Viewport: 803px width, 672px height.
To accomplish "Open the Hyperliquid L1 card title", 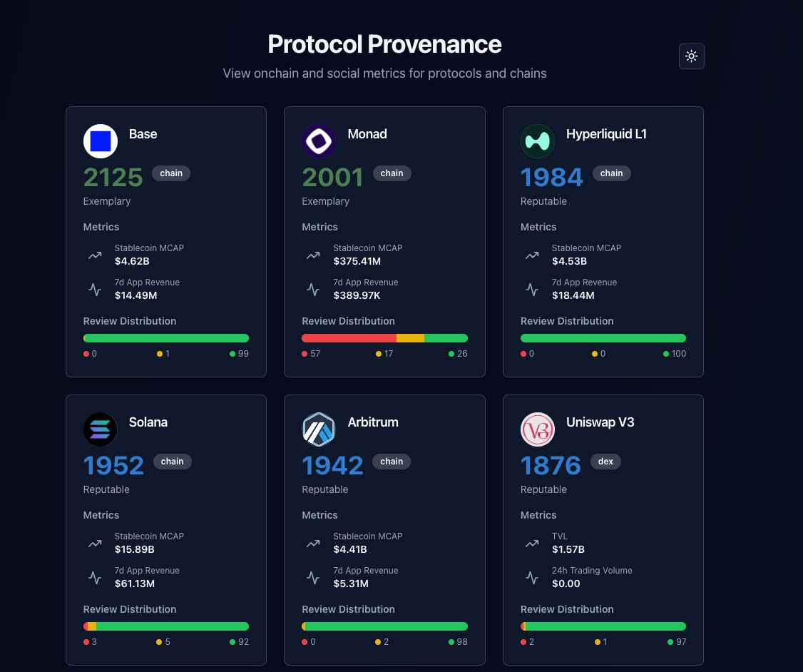I will (x=606, y=134).
